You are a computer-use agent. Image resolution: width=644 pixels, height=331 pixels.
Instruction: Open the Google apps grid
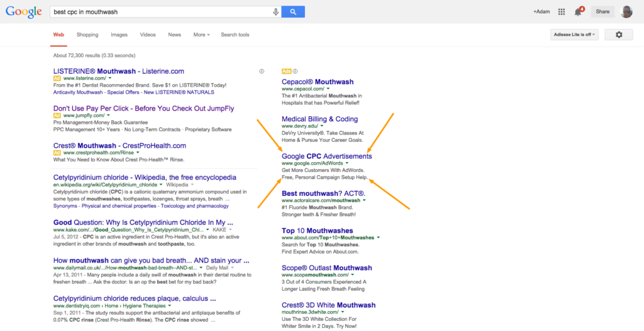[x=562, y=12]
